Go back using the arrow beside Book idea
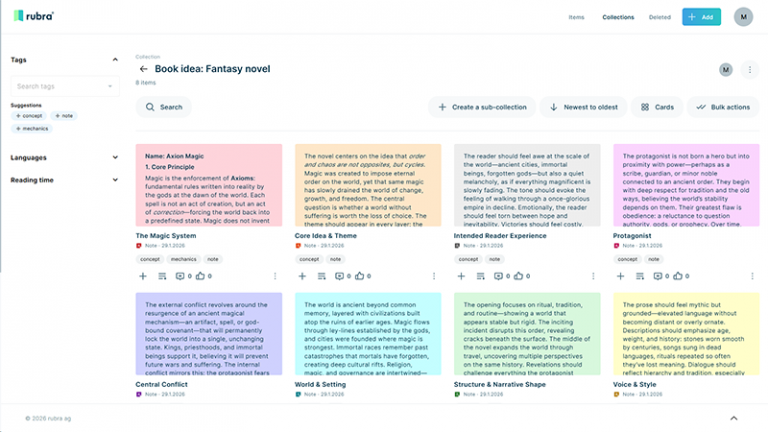The height and width of the screenshot is (432, 768). click(144, 69)
